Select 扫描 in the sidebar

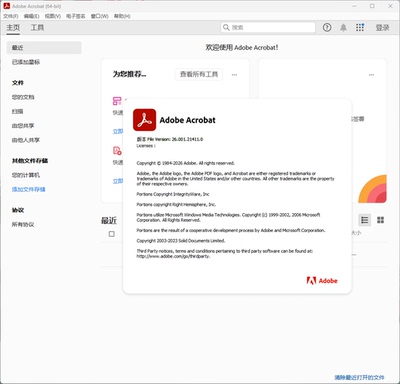tap(17, 111)
